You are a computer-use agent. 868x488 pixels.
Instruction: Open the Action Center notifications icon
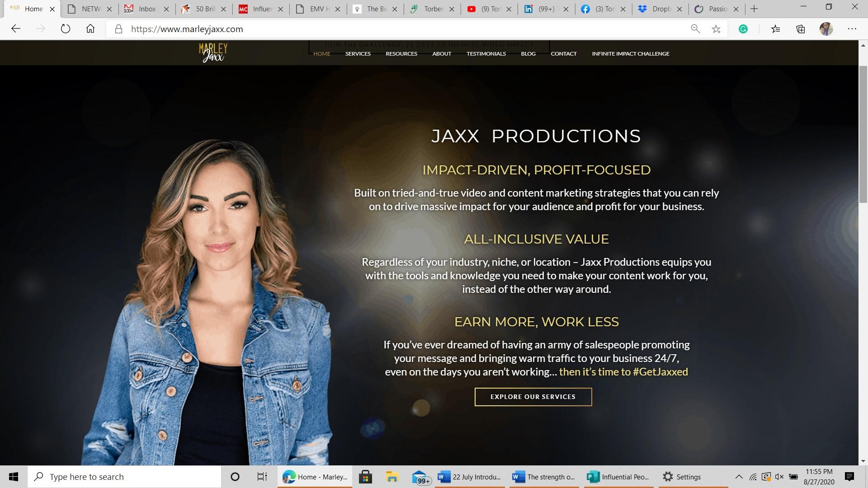click(x=849, y=477)
